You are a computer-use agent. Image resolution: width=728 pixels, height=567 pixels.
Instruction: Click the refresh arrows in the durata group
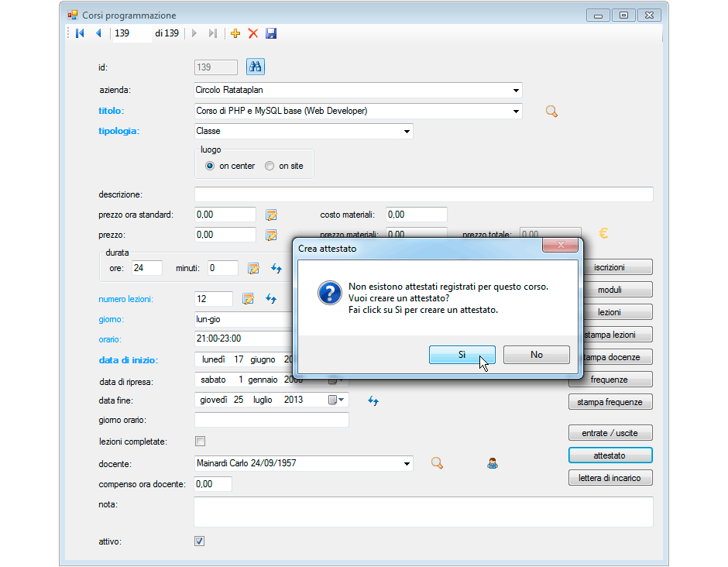click(x=276, y=269)
